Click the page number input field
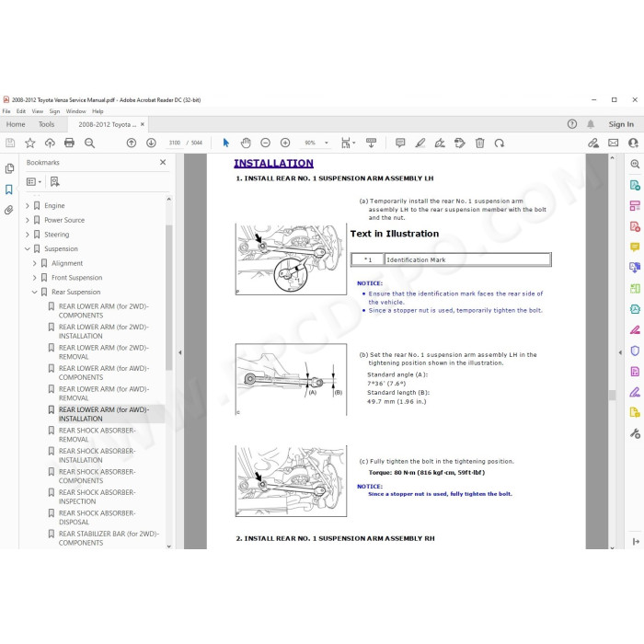644x644 pixels. coord(175,143)
